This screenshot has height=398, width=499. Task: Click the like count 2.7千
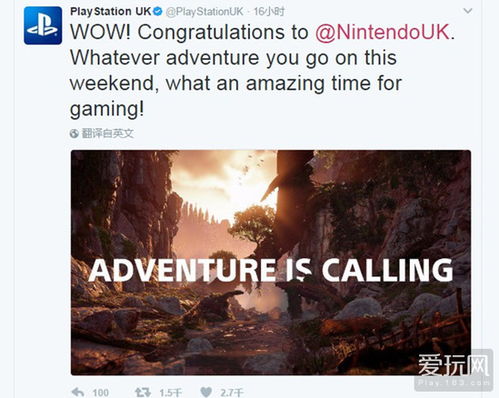tap(231, 393)
